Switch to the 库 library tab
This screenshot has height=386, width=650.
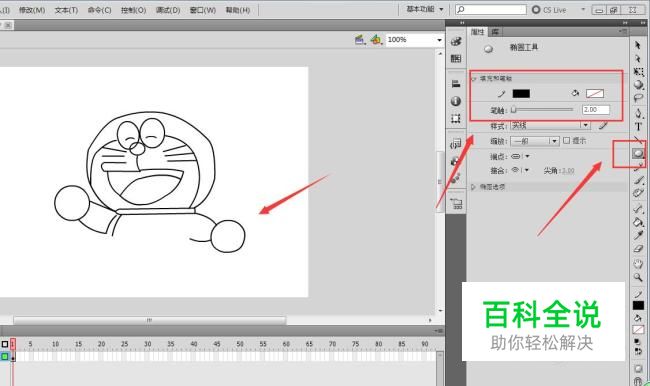[x=495, y=32]
